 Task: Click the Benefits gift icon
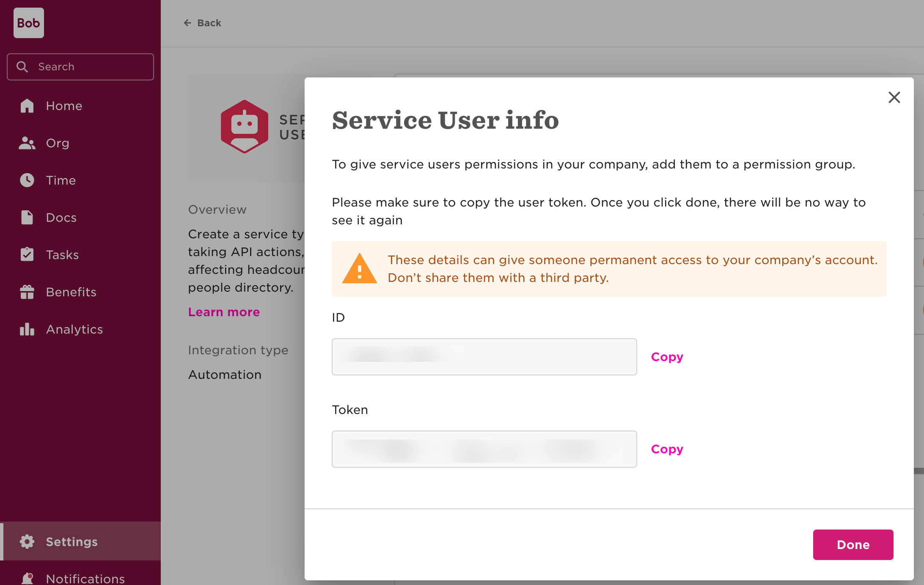click(27, 292)
